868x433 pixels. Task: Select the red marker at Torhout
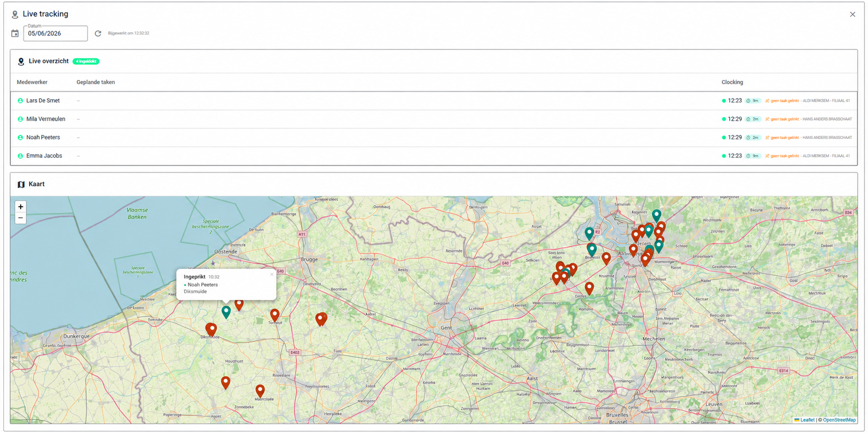[275, 315]
